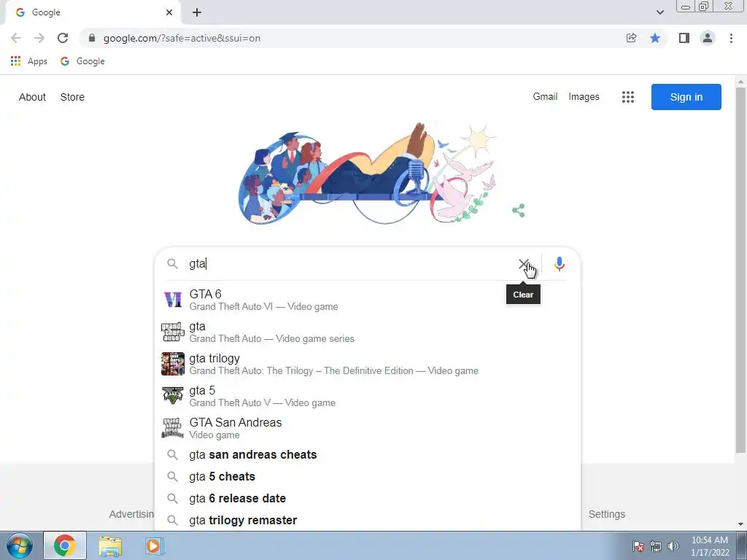Select gta san andreas cheats suggestion
747x560 pixels.
[x=368, y=455]
